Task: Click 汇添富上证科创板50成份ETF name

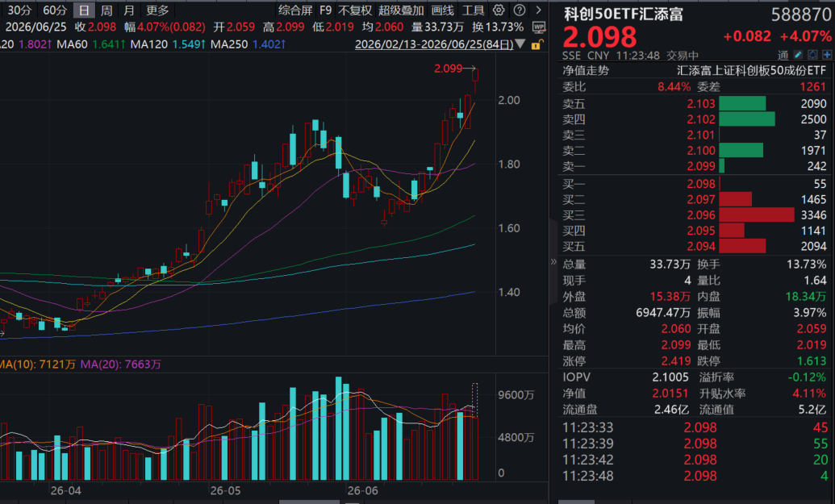Action: tap(751, 70)
